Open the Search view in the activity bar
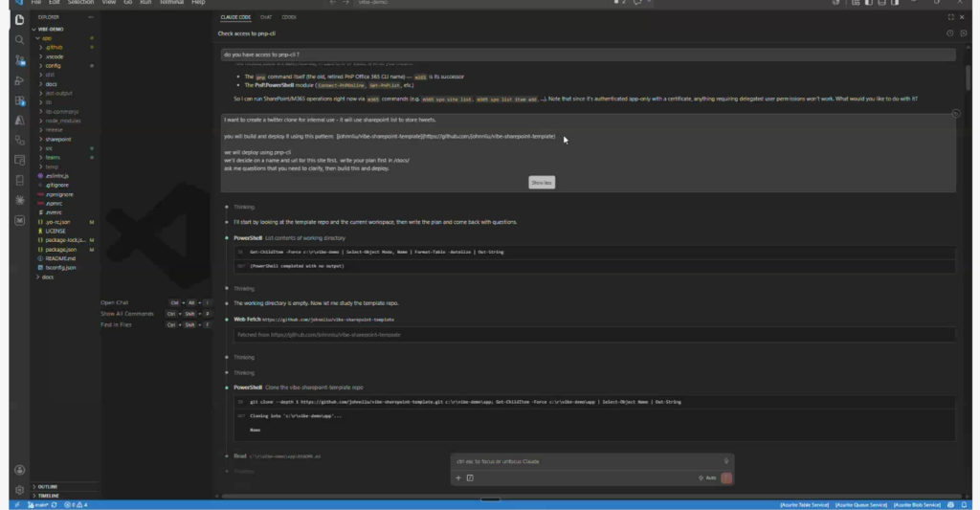Screen dimensions: 980x510 point(19,40)
